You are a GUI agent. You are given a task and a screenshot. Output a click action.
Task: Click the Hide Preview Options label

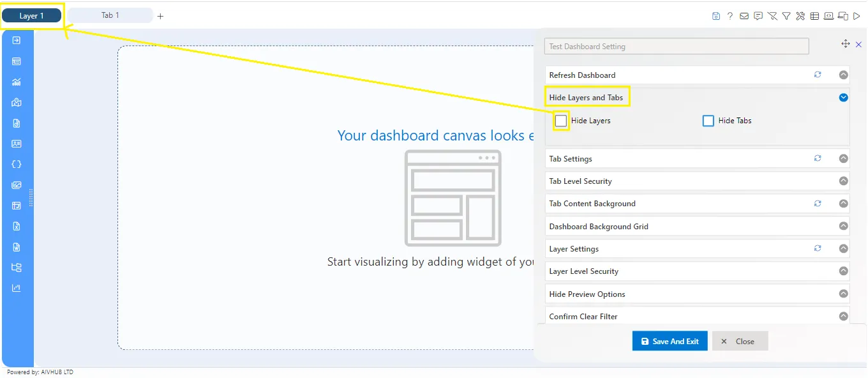[x=587, y=294]
